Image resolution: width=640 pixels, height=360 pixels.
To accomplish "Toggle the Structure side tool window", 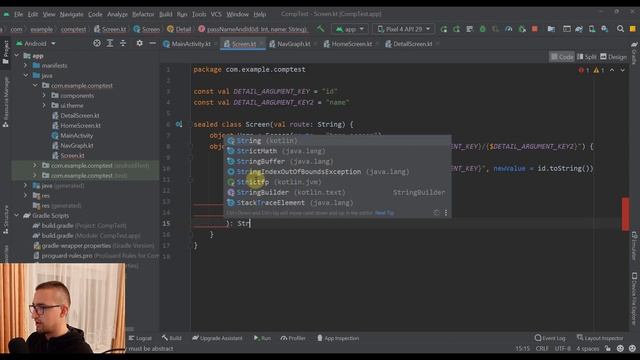I will (x=6, y=220).
